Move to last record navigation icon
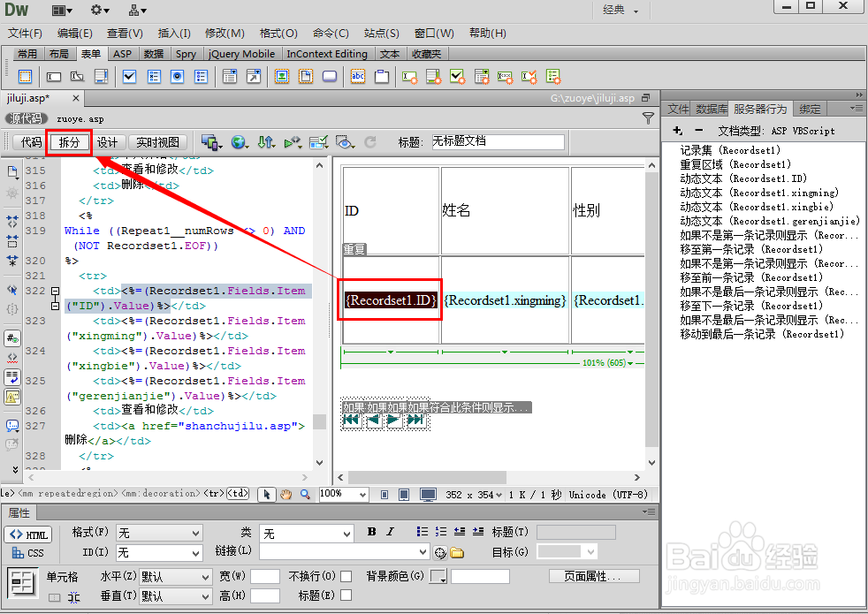 click(x=415, y=420)
